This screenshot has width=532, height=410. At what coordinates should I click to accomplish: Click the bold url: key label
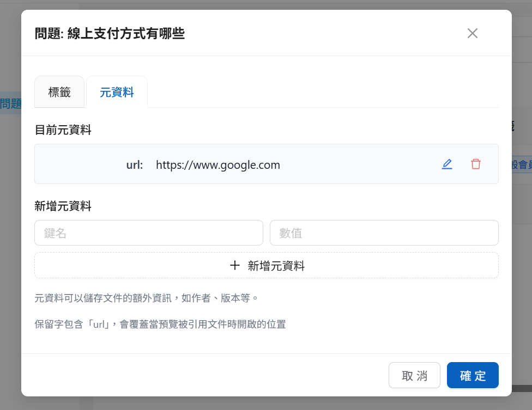(135, 165)
